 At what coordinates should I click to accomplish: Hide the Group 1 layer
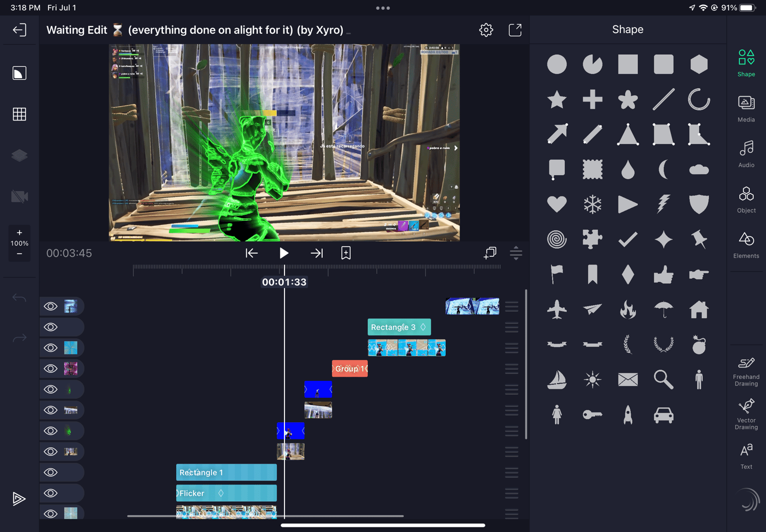tap(51, 369)
